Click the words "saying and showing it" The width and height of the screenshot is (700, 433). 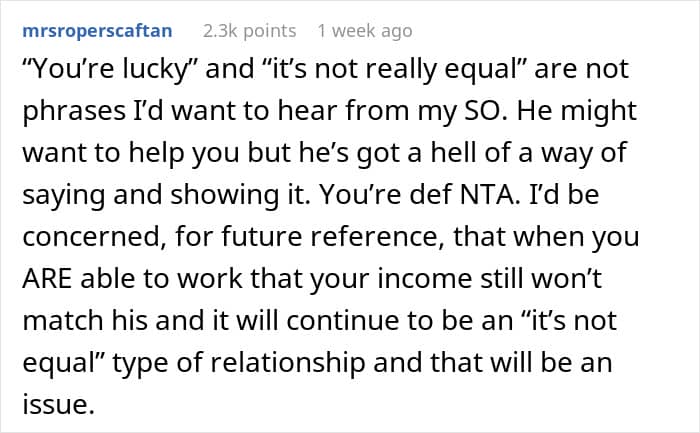click(166, 196)
